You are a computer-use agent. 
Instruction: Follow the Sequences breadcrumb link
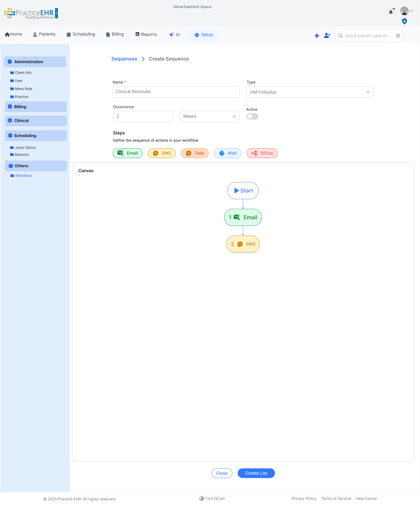pos(124,59)
